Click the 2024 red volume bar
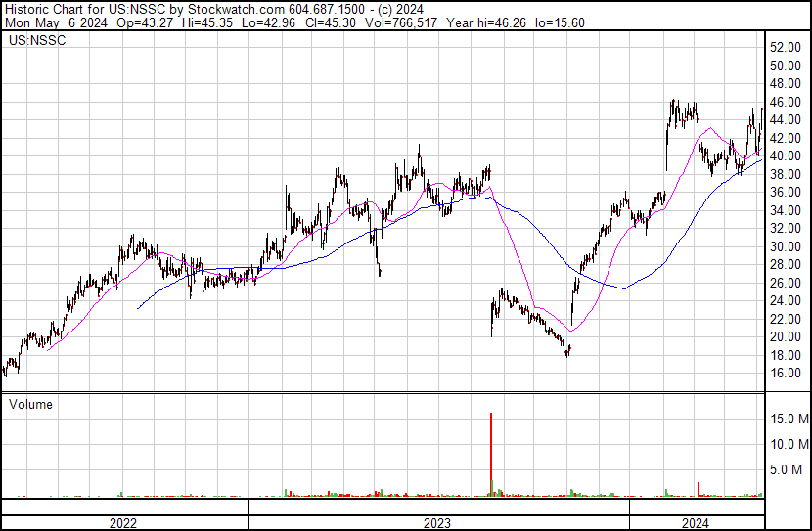Image resolution: width=812 pixels, height=531 pixels. pos(699,489)
